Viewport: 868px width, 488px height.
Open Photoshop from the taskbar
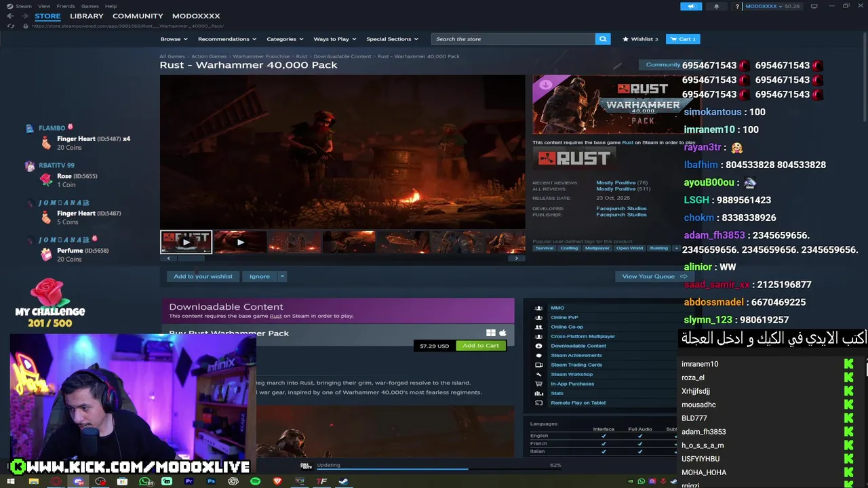[x=211, y=481]
